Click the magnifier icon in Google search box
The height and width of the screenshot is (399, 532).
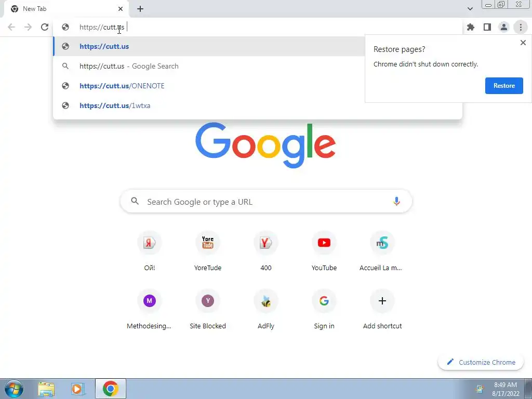pyautogui.click(x=135, y=201)
